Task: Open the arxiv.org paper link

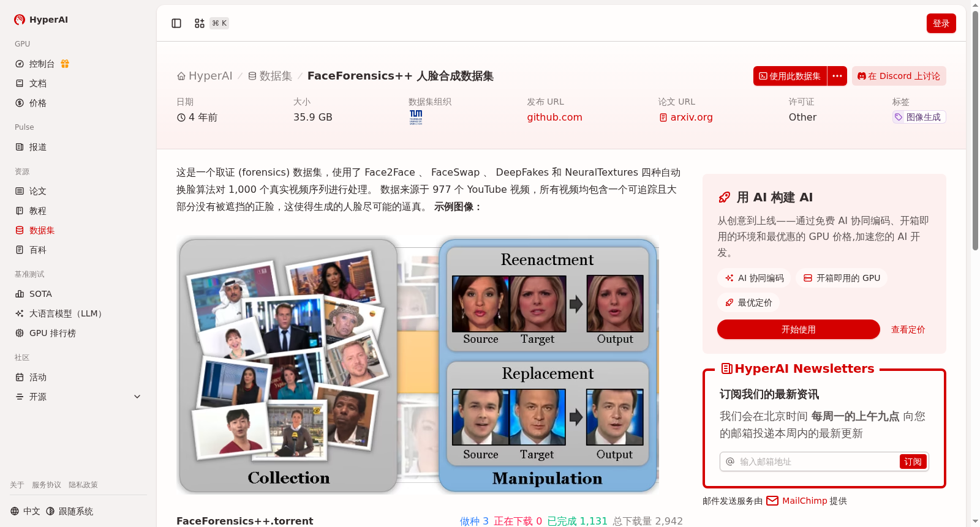Action: (x=686, y=117)
